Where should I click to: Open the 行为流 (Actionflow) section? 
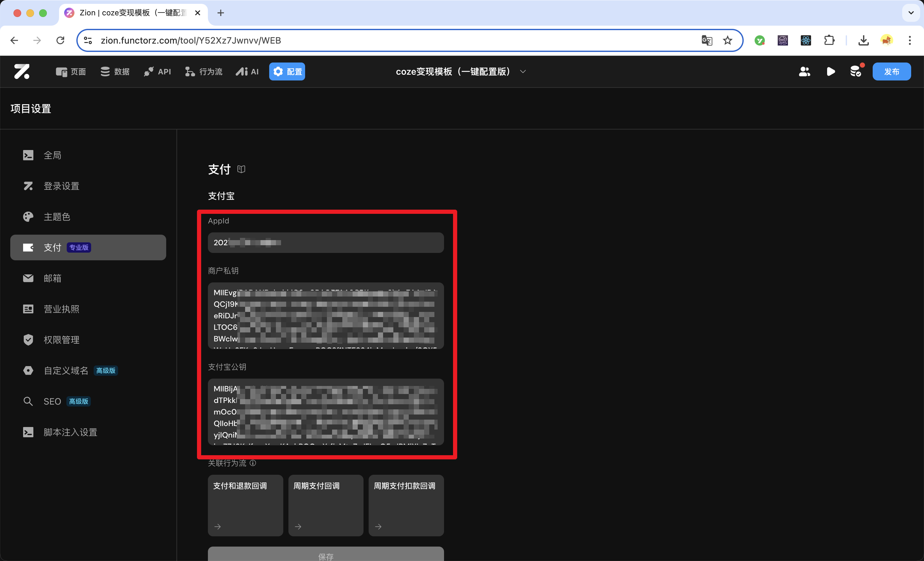(x=204, y=71)
